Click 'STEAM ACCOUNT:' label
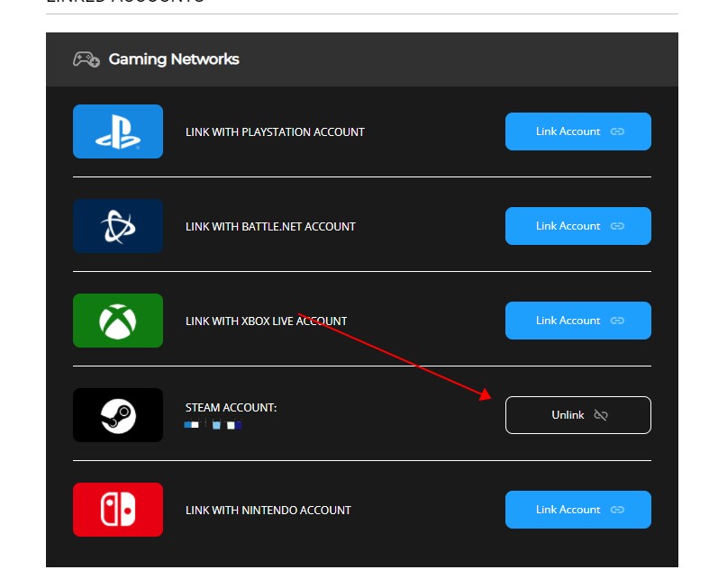The height and width of the screenshot is (588, 709). 231,408
